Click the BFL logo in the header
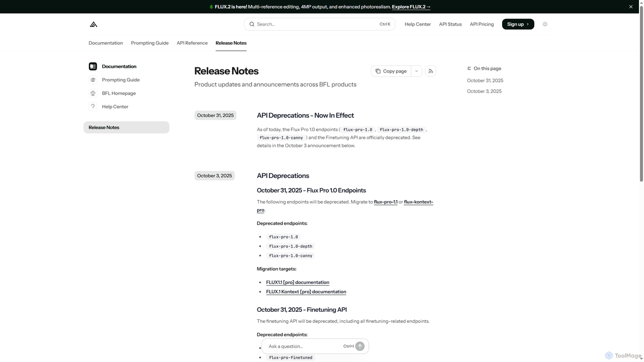The image size is (644, 362). (94, 24)
